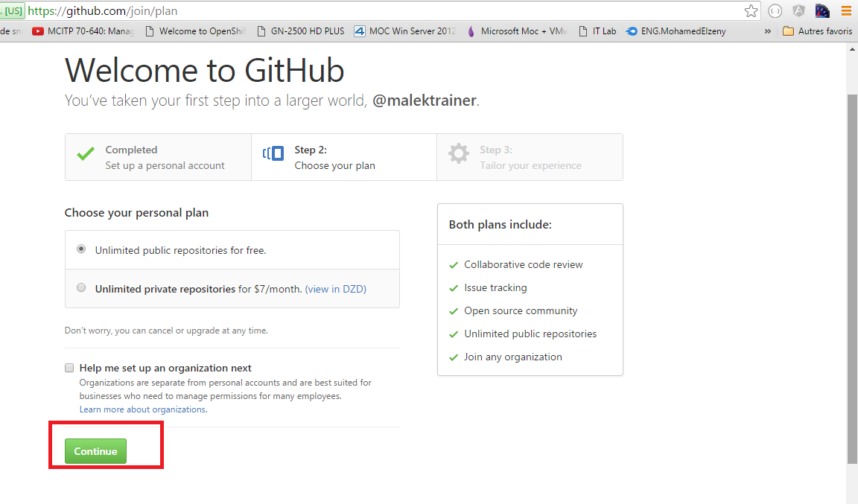The width and height of the screenshot is (858, 504).
Task: Click the checkmark beside Join any organization
Action: pos(453,358)
